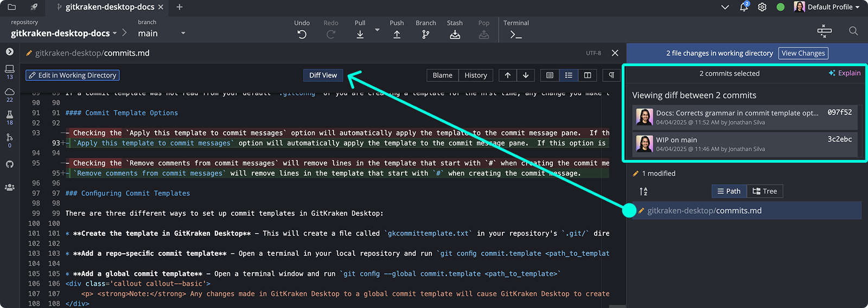Switch to inline diff view
The height and width of the screenshot is (308, 868).
point(569,75)
